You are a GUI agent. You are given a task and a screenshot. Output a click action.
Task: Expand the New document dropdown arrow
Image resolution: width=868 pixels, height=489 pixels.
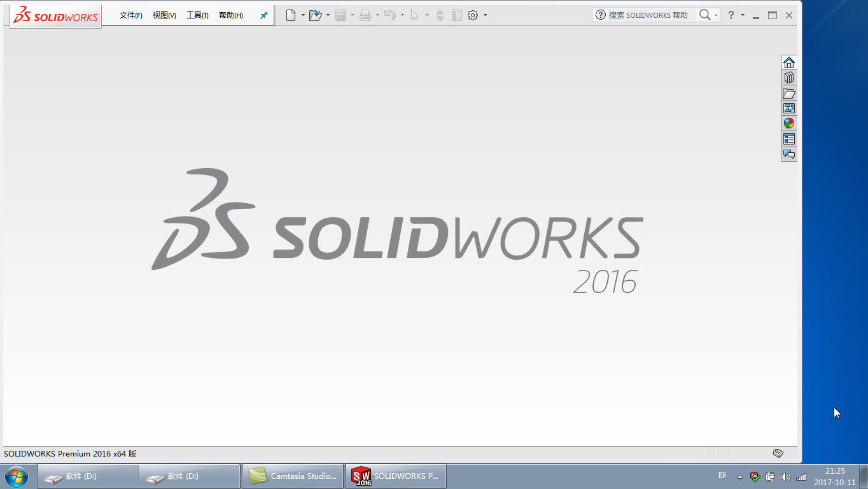[x=303, y=15]
